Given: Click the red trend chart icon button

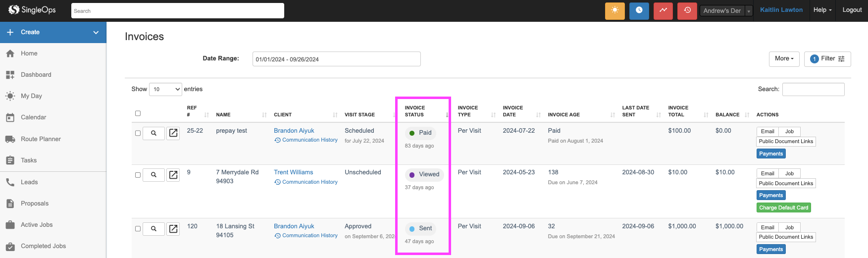Looking at the screenshot, I should (x=663, y=10).
